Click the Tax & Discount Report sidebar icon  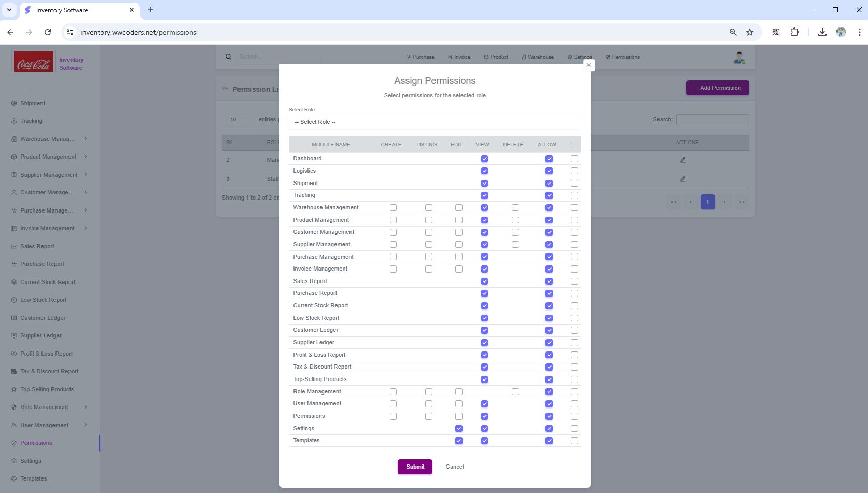tap(14, 371)
